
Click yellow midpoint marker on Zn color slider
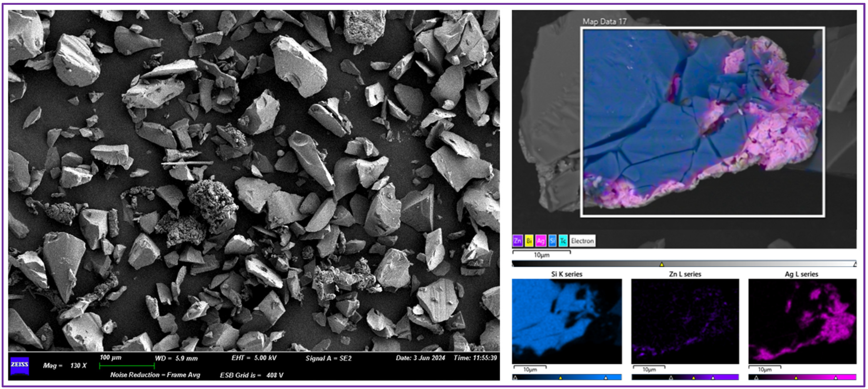(693, 378)
